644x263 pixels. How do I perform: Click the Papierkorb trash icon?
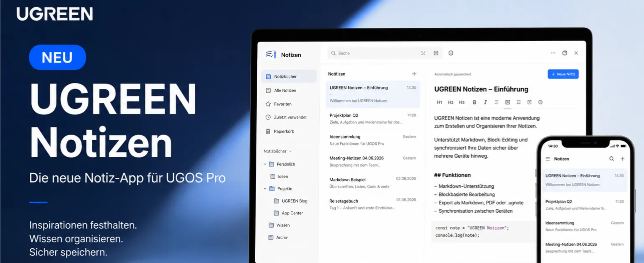pyautogui.click(x=268, y=131)
